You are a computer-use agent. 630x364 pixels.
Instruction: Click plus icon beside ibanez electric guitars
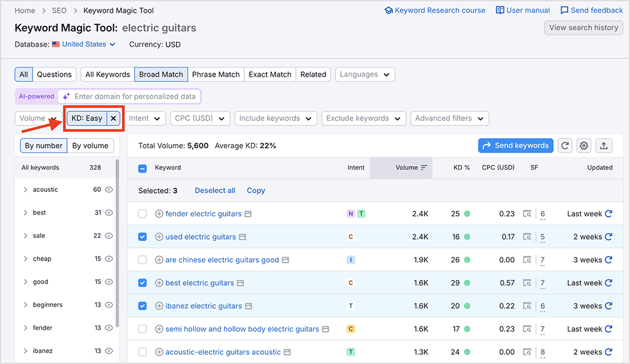159,306
